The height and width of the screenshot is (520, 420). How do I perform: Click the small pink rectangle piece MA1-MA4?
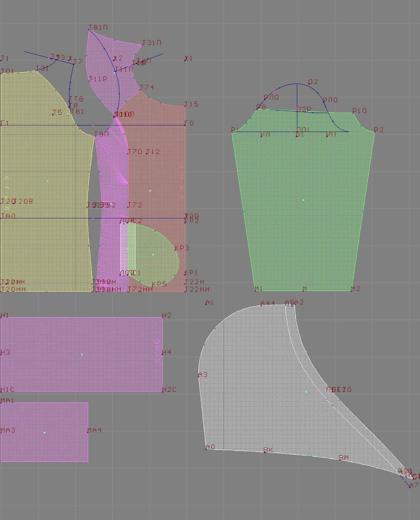44,432
